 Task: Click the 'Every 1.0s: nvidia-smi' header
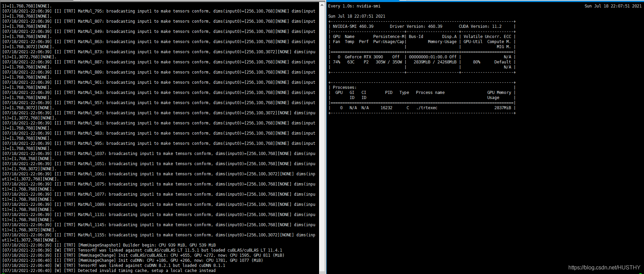[354, 6]
